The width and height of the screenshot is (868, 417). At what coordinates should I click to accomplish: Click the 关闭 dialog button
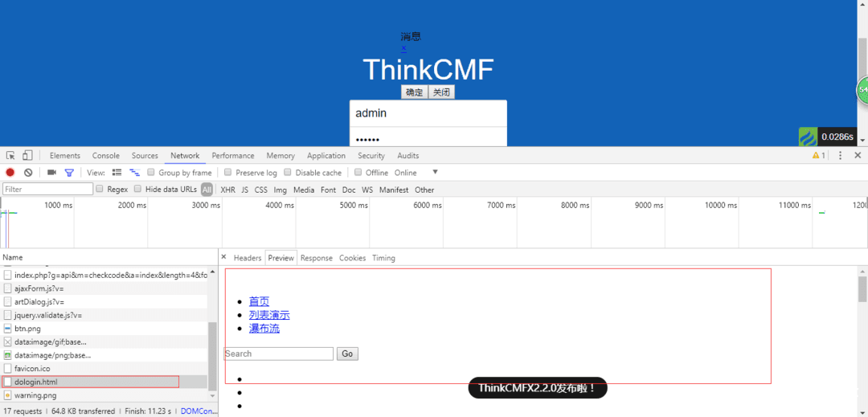pyautogui.click(x=441, y=92)
